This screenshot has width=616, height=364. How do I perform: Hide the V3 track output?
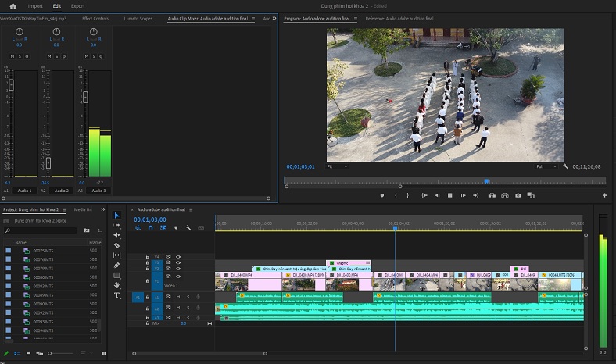pyautogui.click(x=178, y=262)
